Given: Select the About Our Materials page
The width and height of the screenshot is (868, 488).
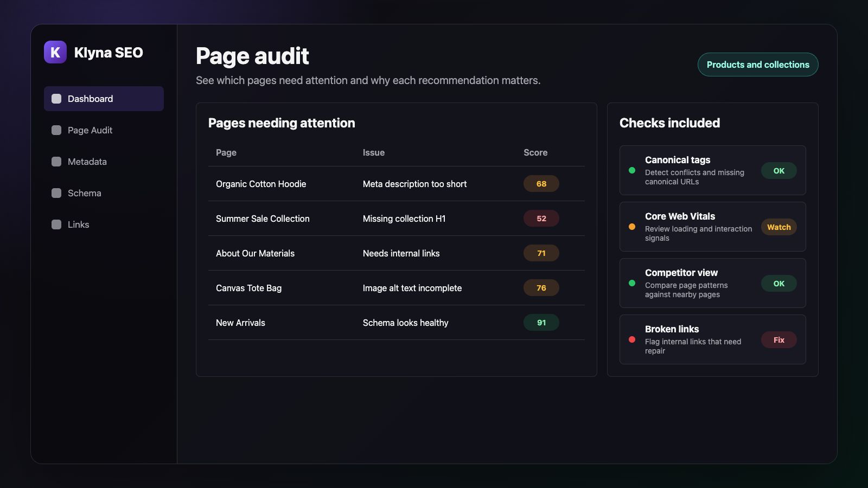Looking at the screenshot, I should [x=255, y=253].
